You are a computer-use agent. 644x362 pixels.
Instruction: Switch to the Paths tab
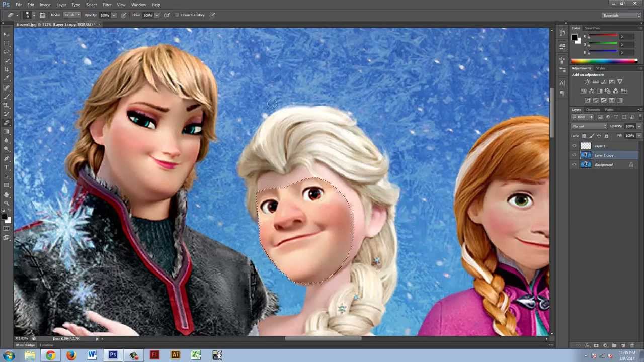tap(609, 110)
